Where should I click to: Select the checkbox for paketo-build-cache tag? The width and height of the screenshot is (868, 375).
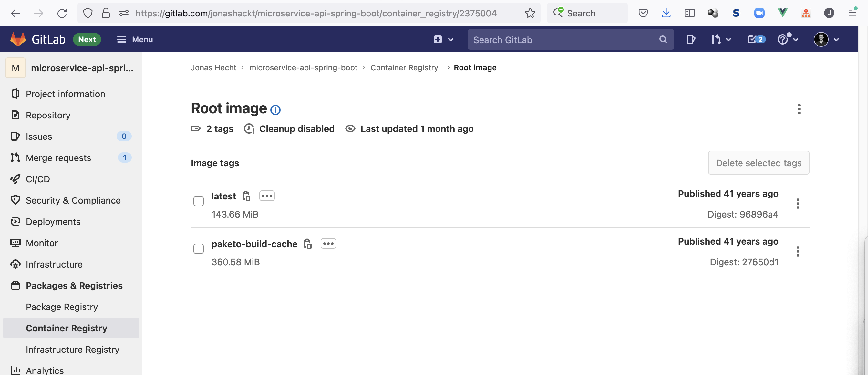(x=199, y=249)
